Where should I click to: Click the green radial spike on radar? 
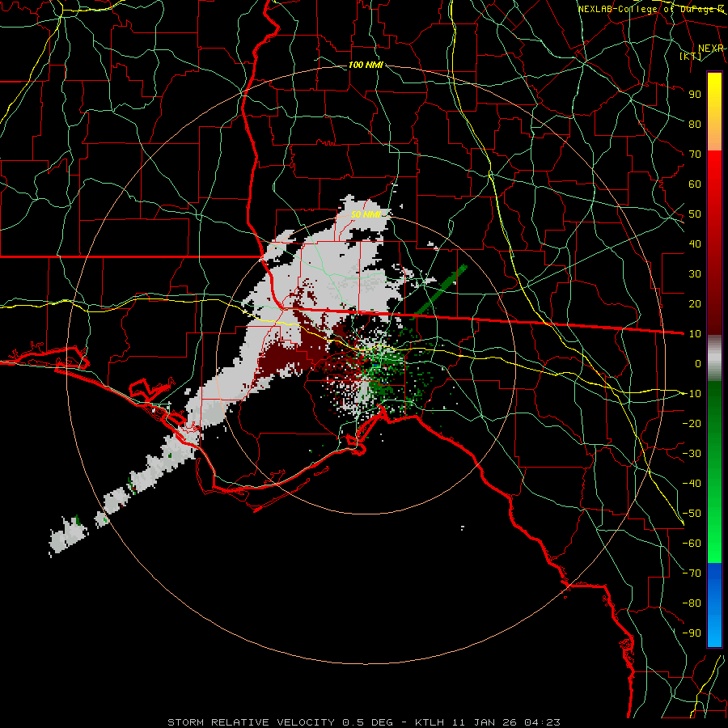[440, 291]
